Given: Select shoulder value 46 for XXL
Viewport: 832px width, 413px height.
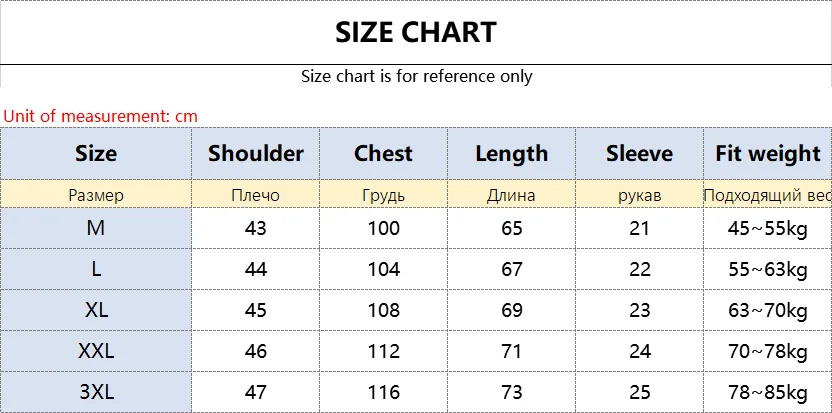Looking at the screenshot, I should (256, 351).
